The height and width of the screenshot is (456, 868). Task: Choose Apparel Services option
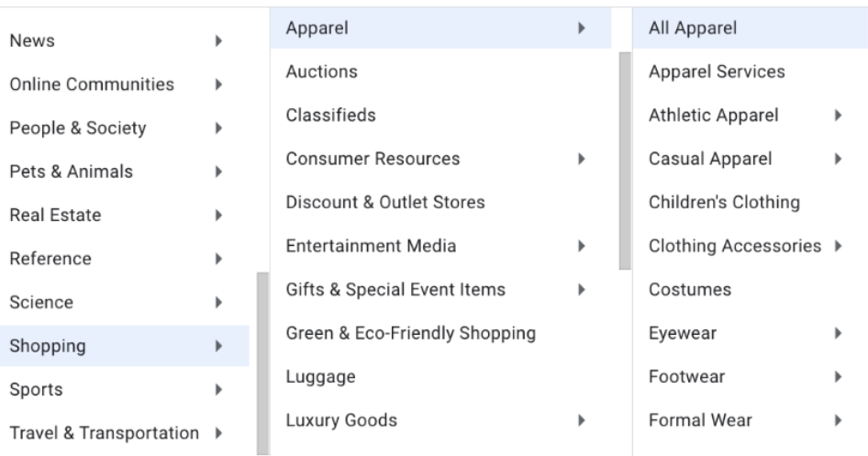click(716, 72)
